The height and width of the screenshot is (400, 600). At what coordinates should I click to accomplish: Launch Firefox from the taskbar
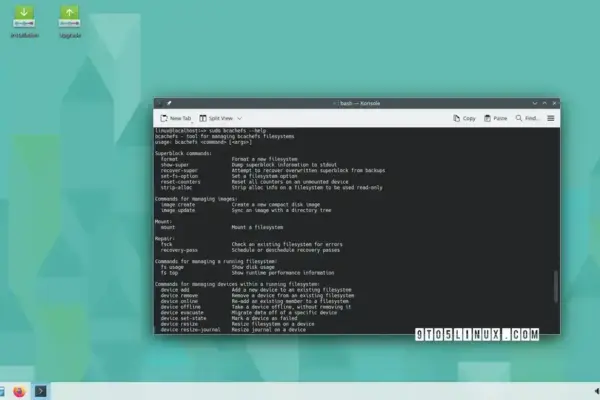(x=19, y=391)
